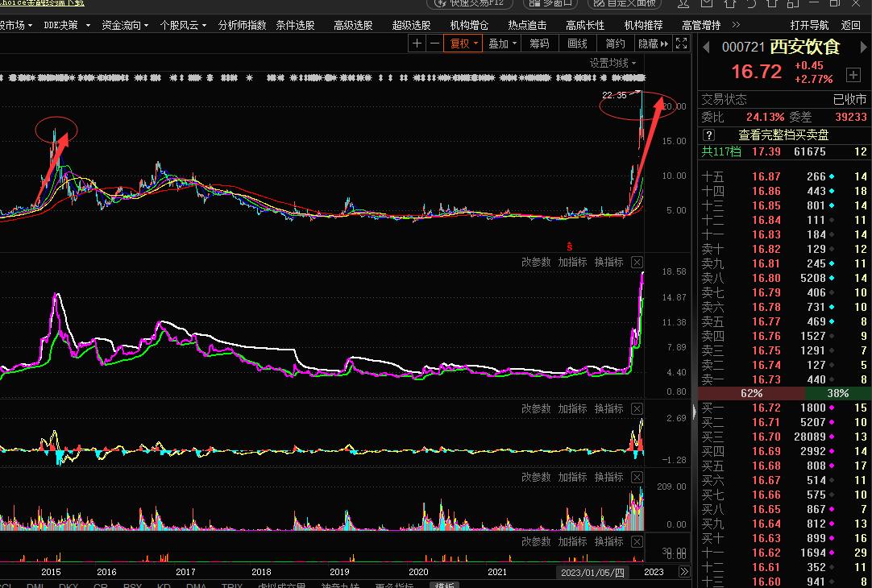The height and width of the screenshot is (588, 872).
Task: Click the 返回 back button
Action: click(x=851, y=25)
